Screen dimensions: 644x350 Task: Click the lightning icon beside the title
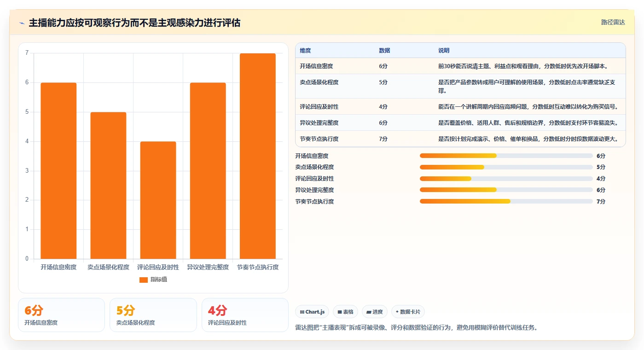coord(22,23)
